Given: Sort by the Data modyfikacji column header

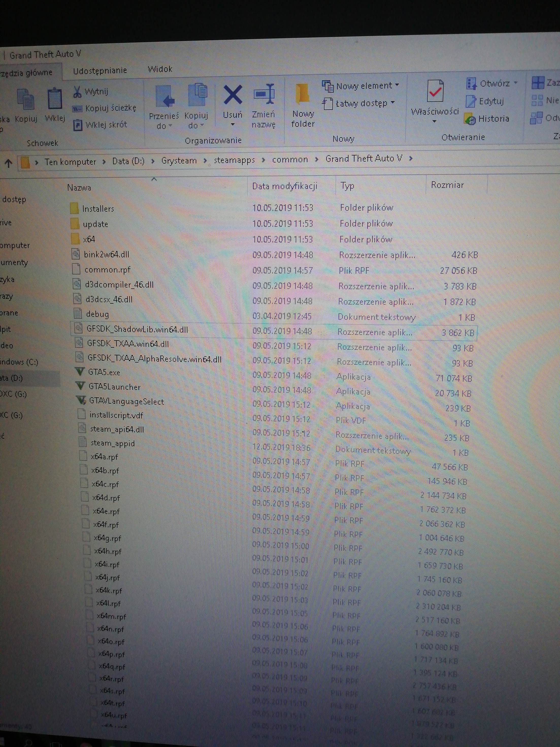Looking at the screenshot, I should click(x=285, y=186).
